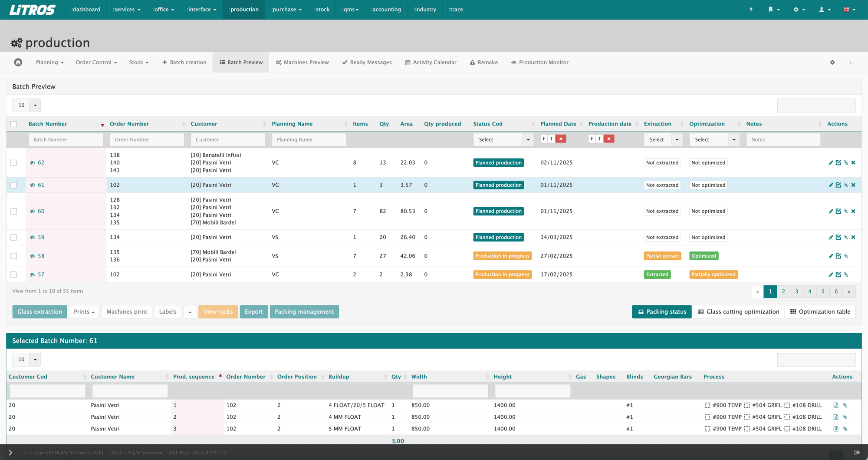Viewport: 868px width, 460px height.
Task: Click the help question mark icon
Action: (751, 10)
